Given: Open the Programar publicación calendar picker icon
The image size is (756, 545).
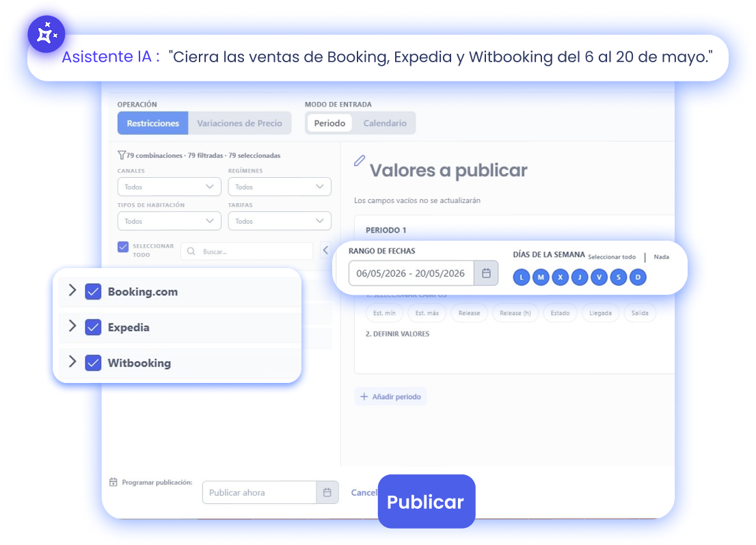Looking at the screenshot, I should point(327,492).
